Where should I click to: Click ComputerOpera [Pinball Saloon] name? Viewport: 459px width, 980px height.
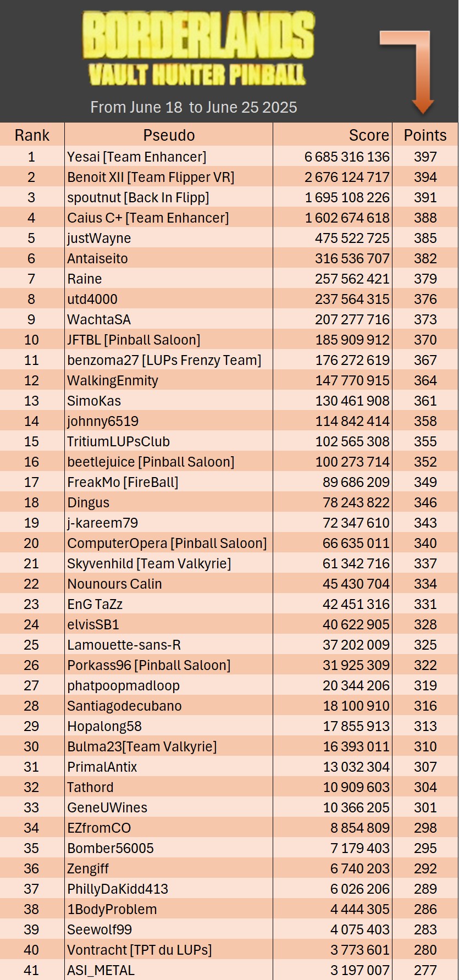(x=167, y=543)
